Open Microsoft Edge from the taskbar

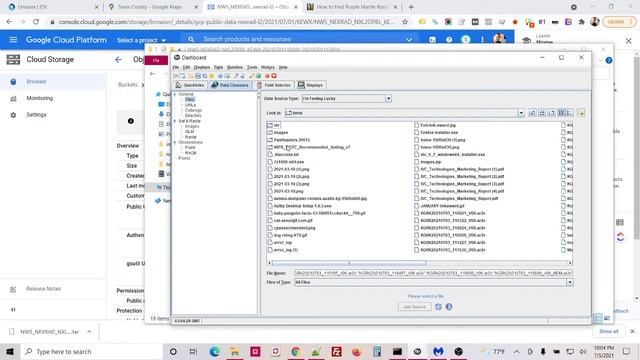[x=214, y=351]
